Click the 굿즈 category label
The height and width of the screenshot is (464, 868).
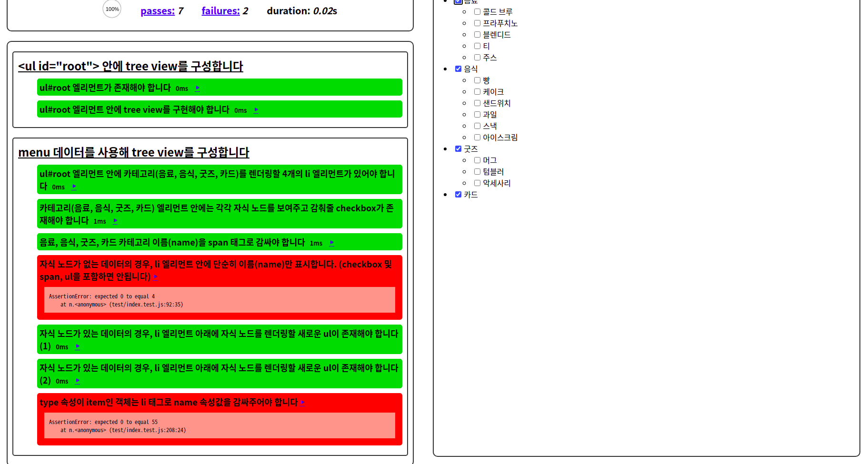[x=471, y=149]
